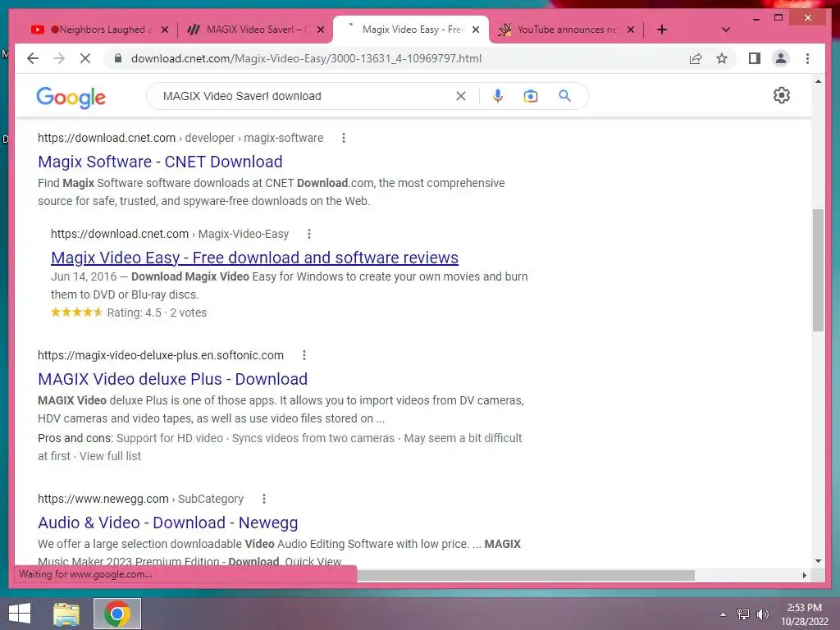Close the YouTube announces tab
Viewport: 840px width, 630px height.
pos(631,30)
